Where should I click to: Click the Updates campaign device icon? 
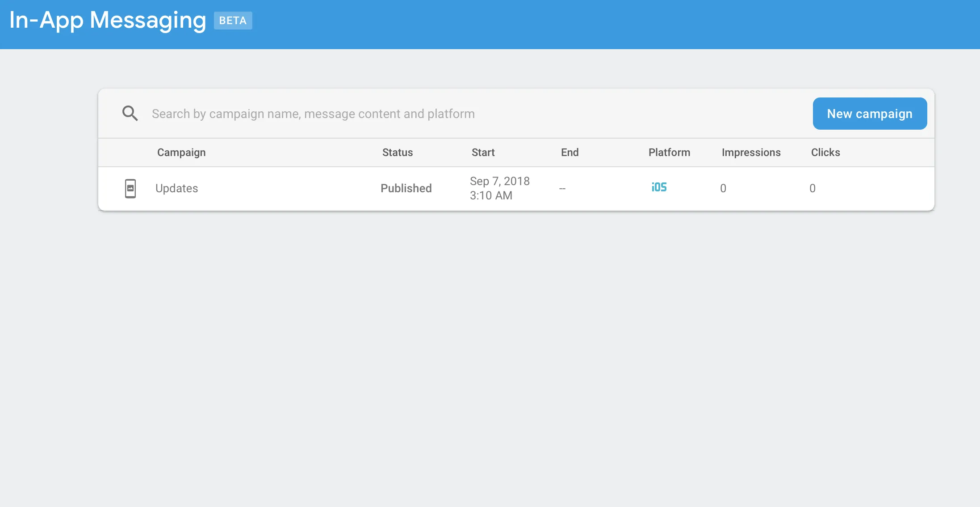(130, 188)
